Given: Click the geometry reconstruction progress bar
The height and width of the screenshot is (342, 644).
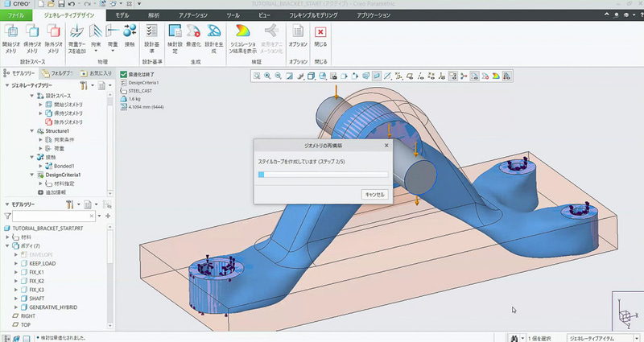Looking at the screenshot, I should click(322, 173).
